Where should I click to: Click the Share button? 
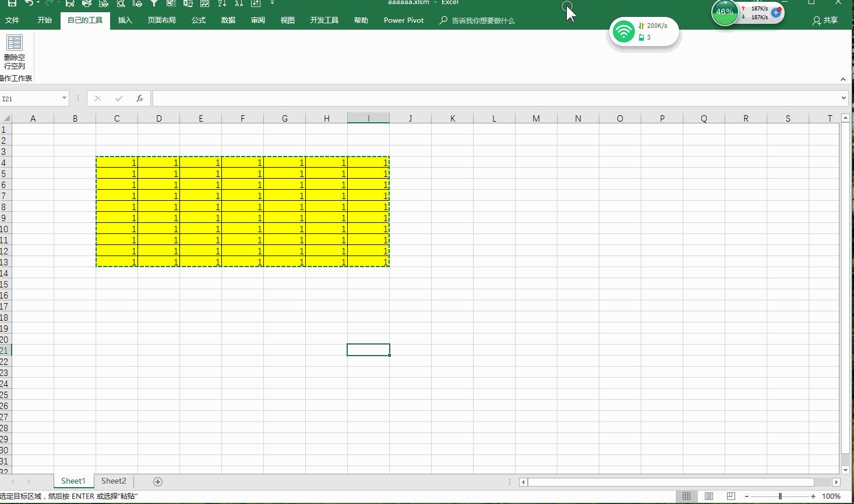click(825, 20)
